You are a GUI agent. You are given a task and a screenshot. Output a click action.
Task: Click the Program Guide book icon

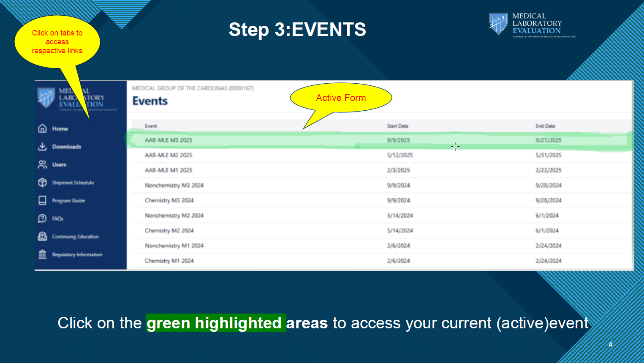point(42,200)
